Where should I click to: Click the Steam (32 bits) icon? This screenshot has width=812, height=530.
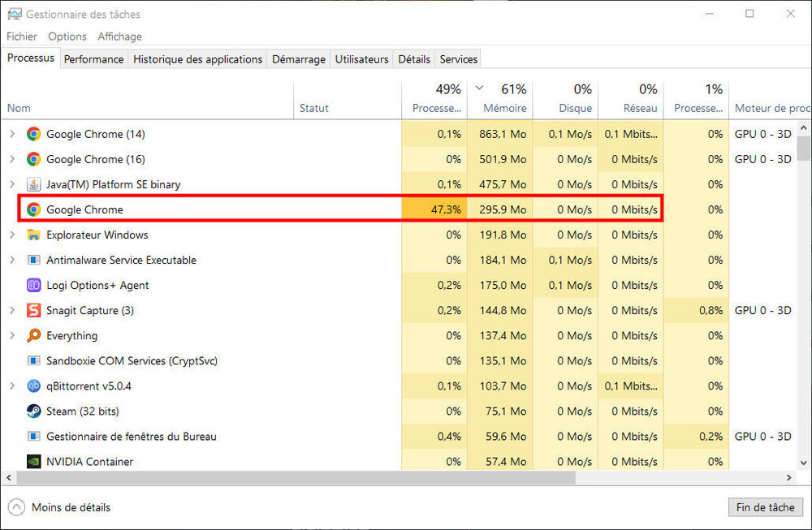coord(33,411)
